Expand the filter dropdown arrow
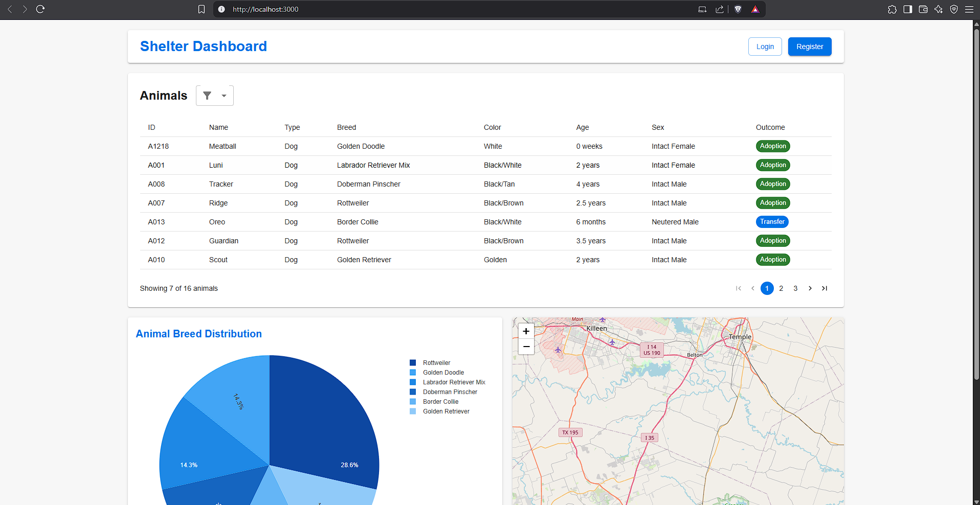The width and height of the screenshot is (980, 505). coord(224,96)
